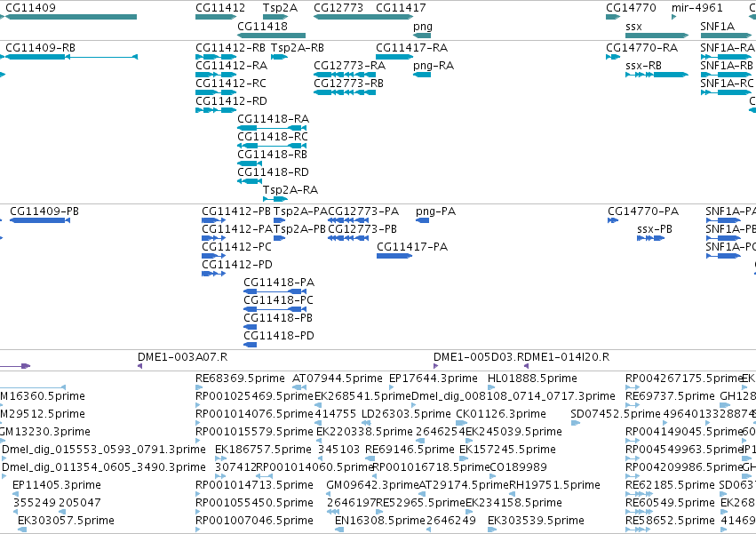Select protein CG11418-PB
This screenshot has width=756, height=534.
pyautogui.click(x=278, y=318)
